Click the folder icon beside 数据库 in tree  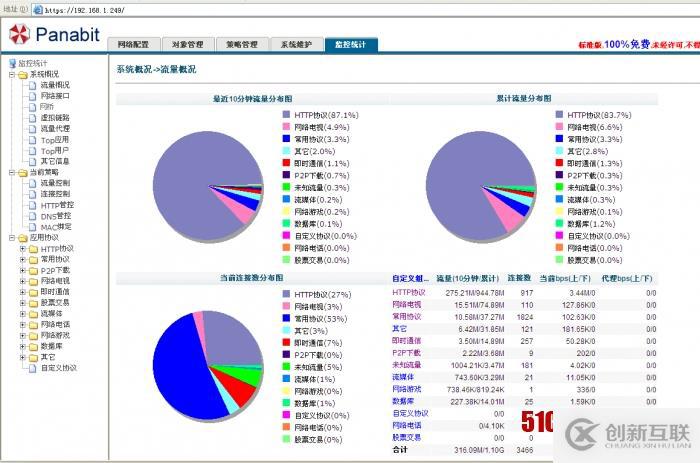pyautogui.click(x=33, y=347)
